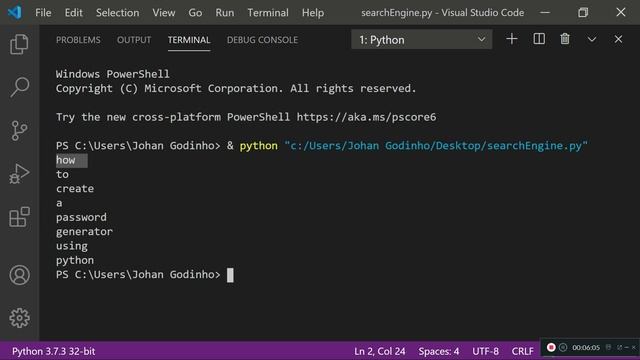Image resolution: width=640 pixels, height=360 pixels.
Task: Click the 'create' output line
Action: (x=75, y=189)
